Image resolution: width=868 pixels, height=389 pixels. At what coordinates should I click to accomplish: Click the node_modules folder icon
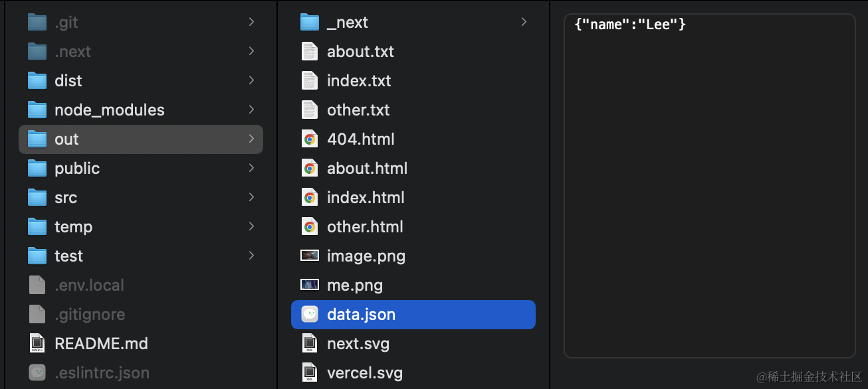pos(37,110)
